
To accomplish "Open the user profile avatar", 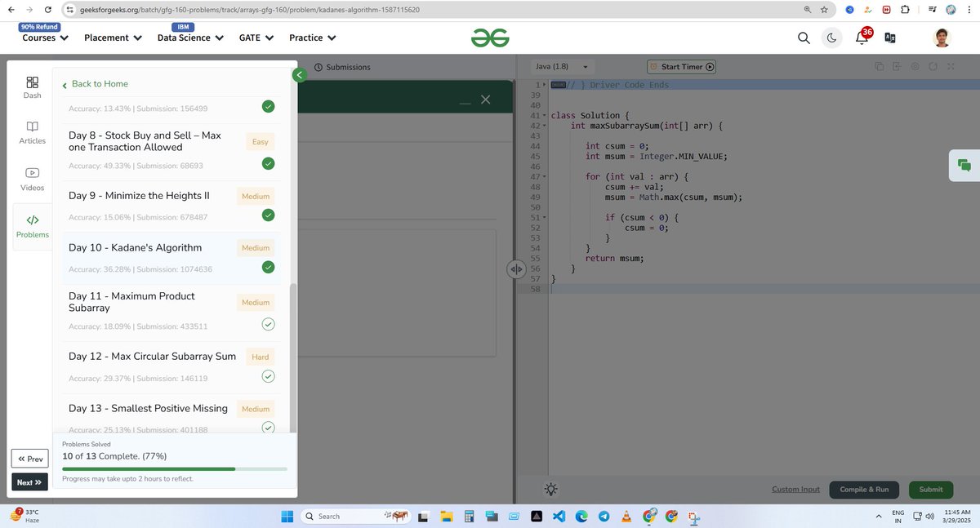I will (942, 38).
